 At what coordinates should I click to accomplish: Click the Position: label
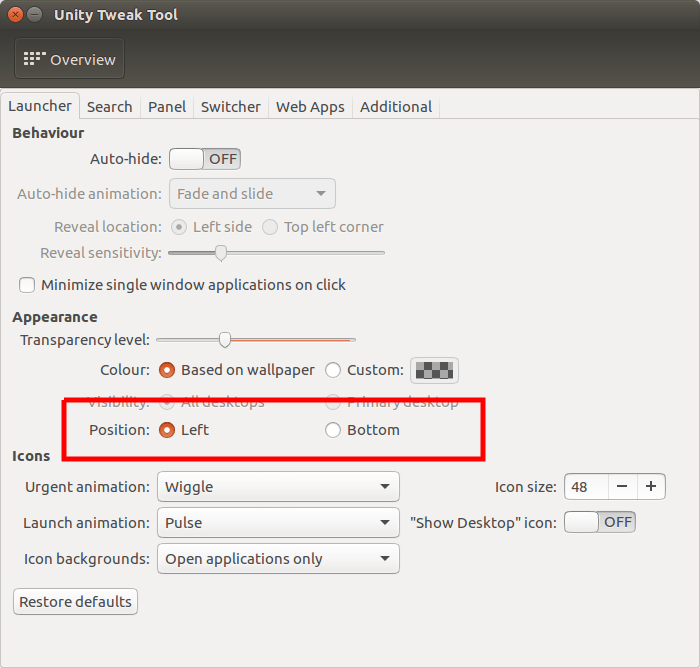[x=119, y=430]
